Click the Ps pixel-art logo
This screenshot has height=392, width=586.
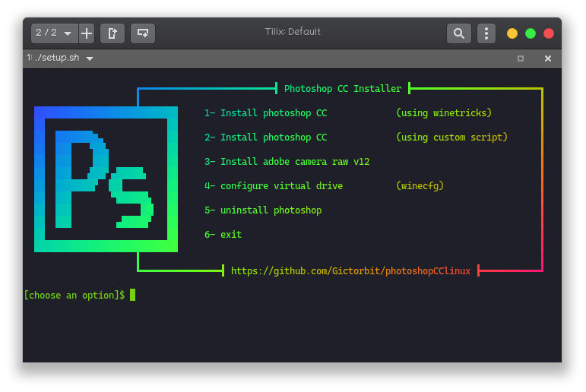click(106, 179)
